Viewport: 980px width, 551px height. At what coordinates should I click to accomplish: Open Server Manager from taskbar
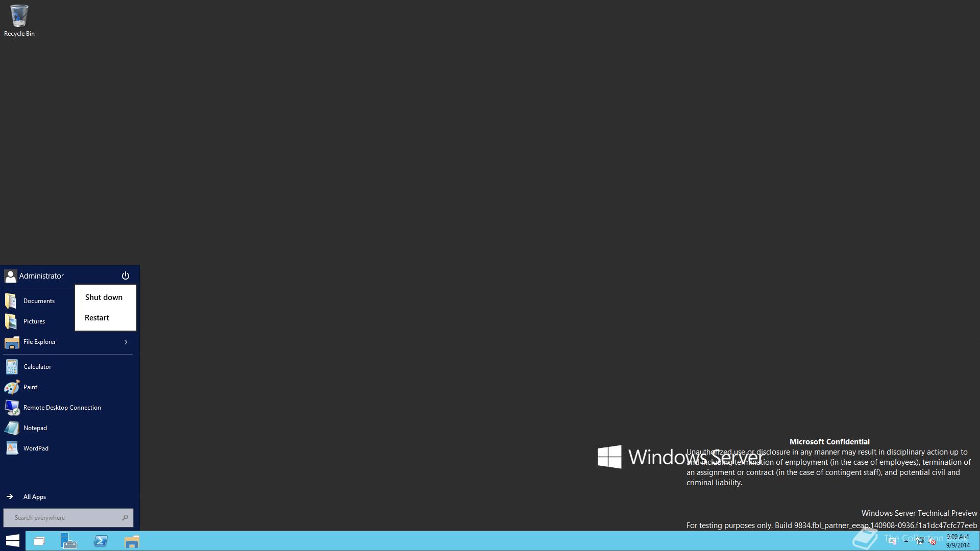[x=68, y=541]
